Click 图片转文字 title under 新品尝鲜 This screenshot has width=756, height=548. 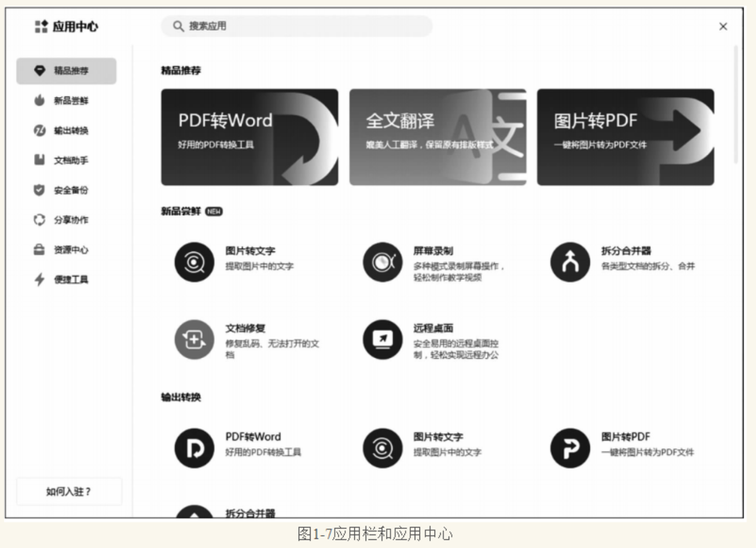point(250,251)
